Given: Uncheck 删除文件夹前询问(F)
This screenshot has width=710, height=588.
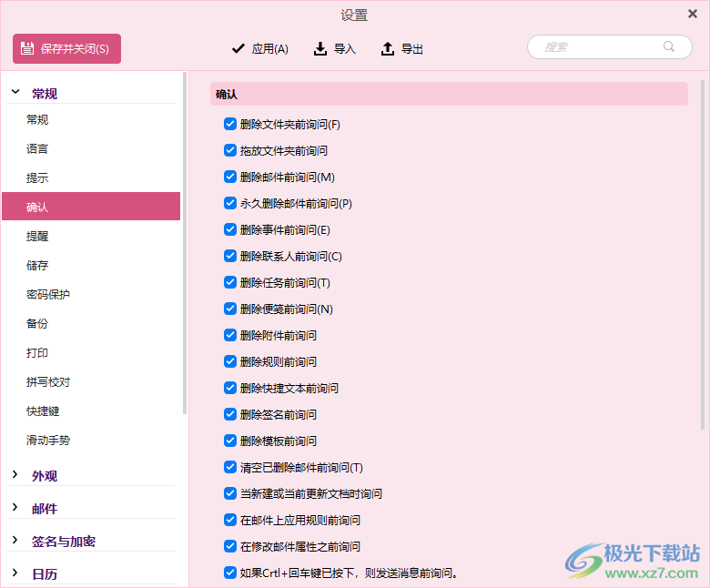Looking at the screenshot, I should coord(230,124).
